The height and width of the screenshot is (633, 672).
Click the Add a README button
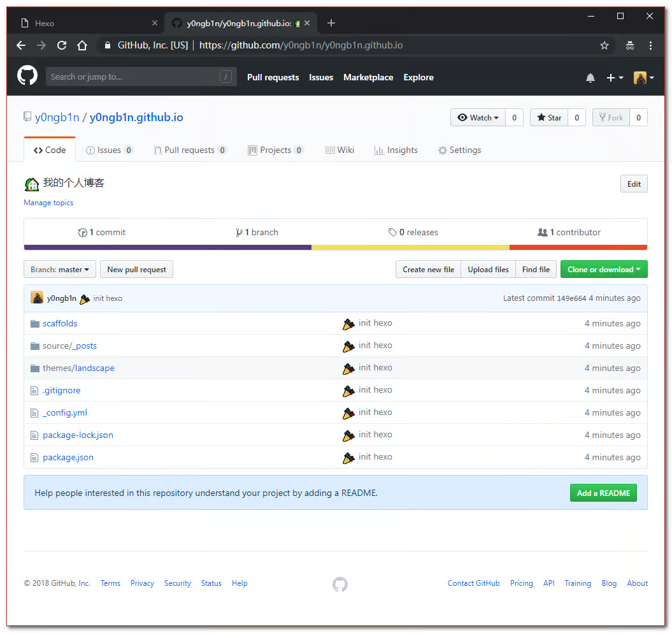click(603, 493)
